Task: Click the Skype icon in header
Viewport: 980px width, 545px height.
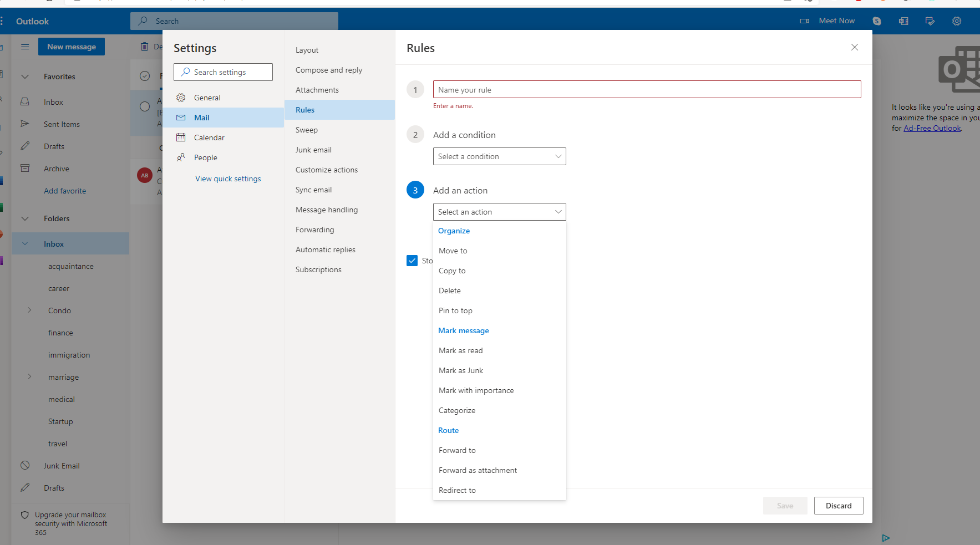Action: (877, 21)
